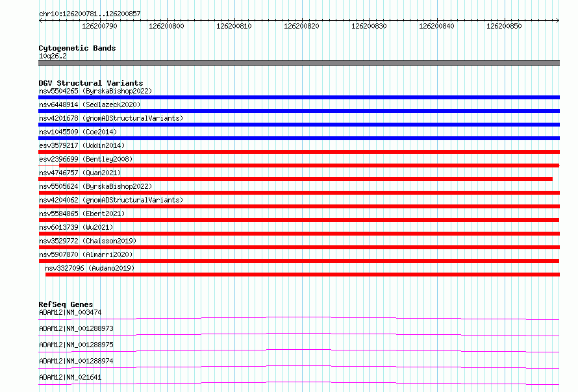The width and height of the screenshot is (578, 392).
Task: Select transcript ADAM12|NM_001288974 label
Action: (76, 361)
